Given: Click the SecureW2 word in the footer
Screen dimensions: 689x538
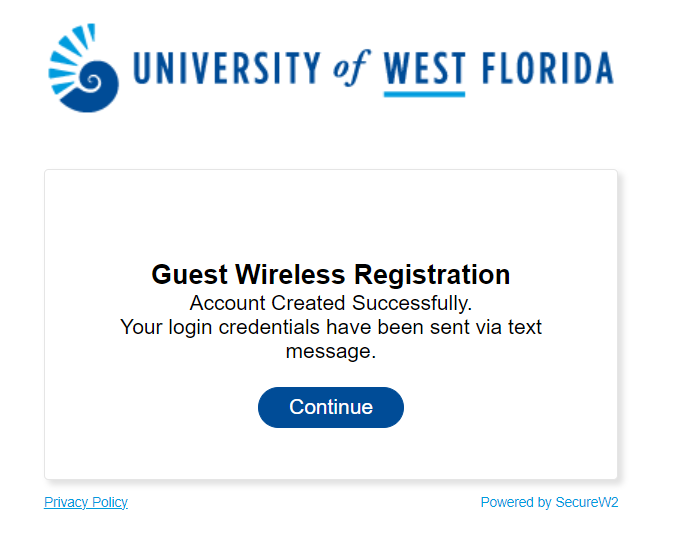Looking at the screenshot, I should (x=587, y=502).
